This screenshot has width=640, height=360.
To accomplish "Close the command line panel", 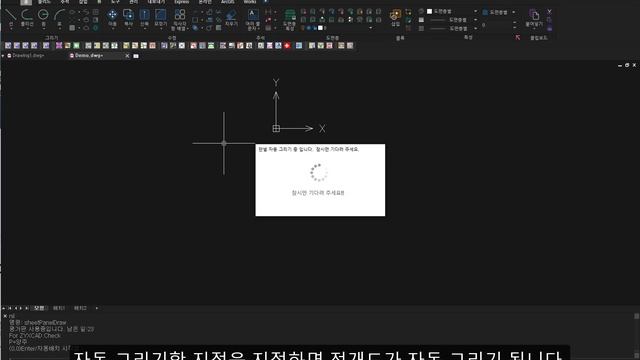I will 4,316.
